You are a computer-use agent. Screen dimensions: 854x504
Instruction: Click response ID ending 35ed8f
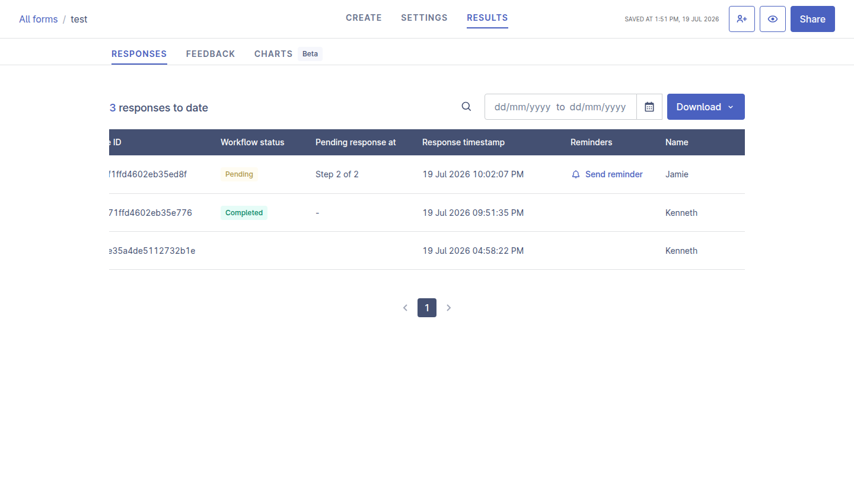click(x=148, y=174)
